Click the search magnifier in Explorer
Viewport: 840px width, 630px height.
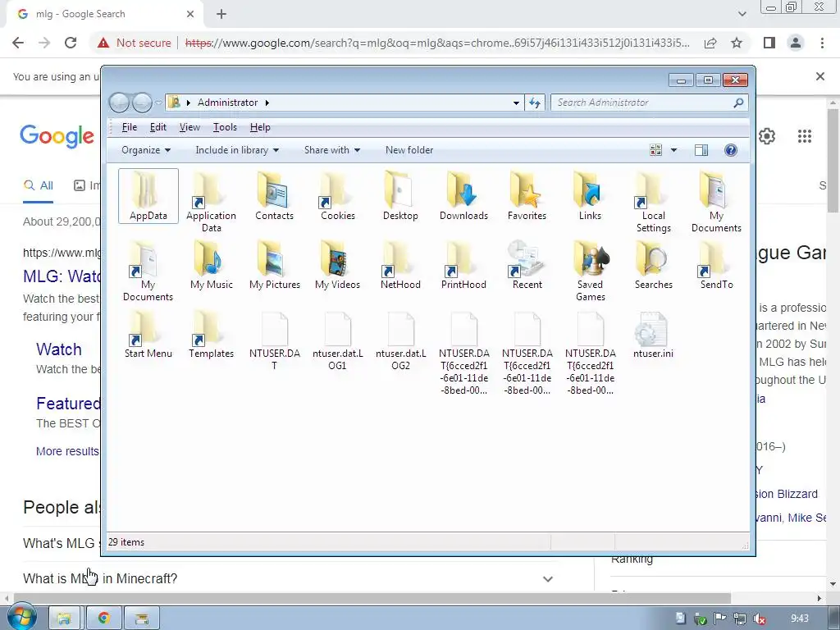tap(738, 103)
